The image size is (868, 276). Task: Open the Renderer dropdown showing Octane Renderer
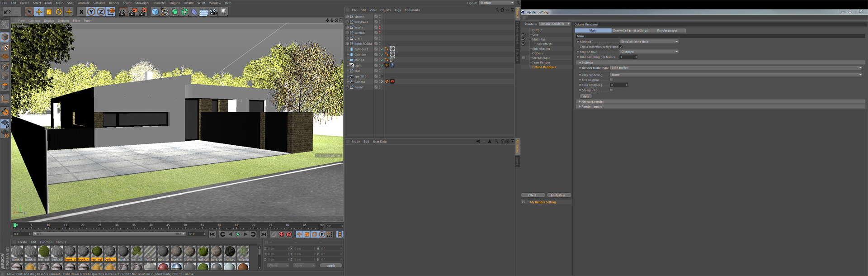555,24
